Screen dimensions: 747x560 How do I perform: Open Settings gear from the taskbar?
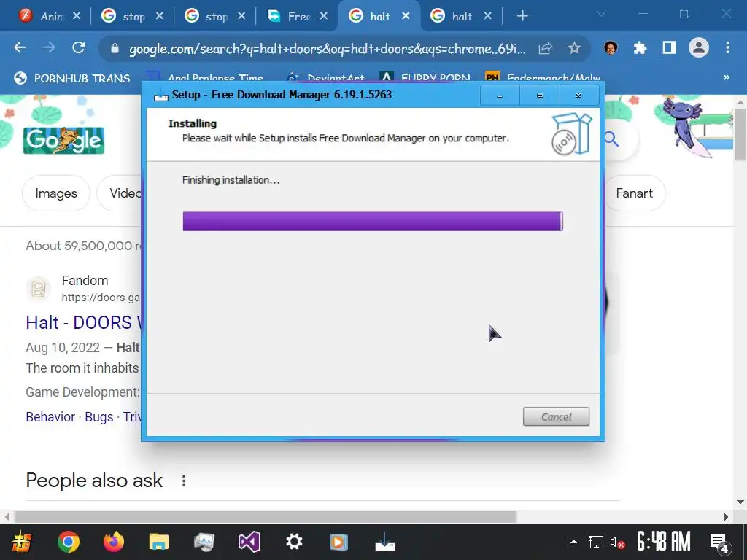coord(294,542)
